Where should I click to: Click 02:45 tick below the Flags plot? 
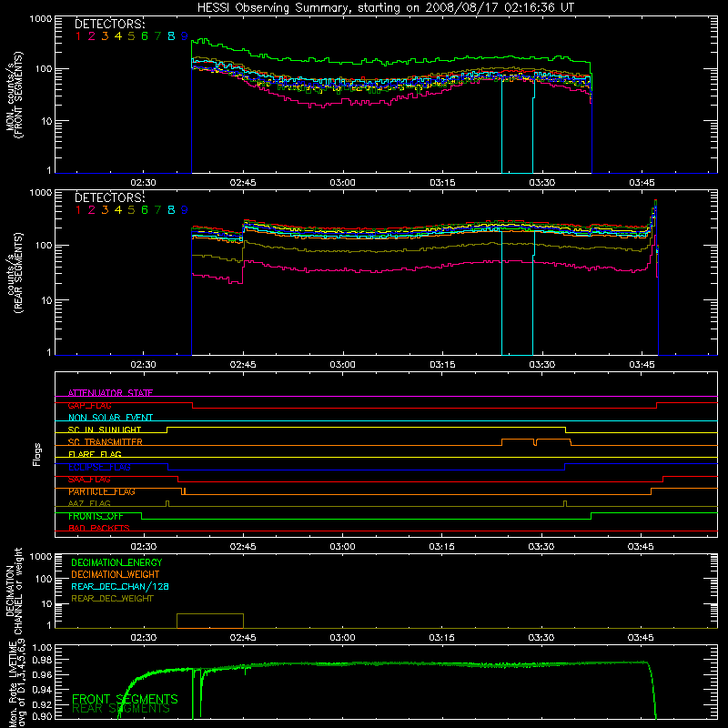[243, 547]
